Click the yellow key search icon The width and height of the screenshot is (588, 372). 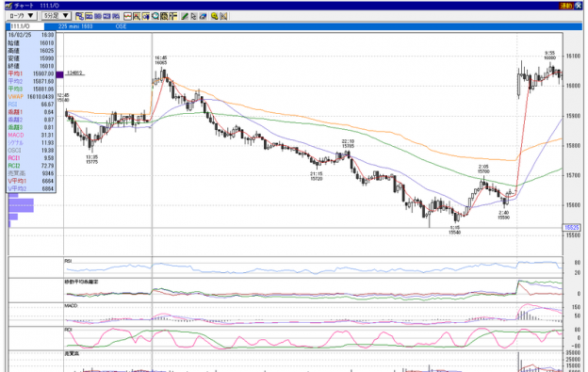pos(215,16)
